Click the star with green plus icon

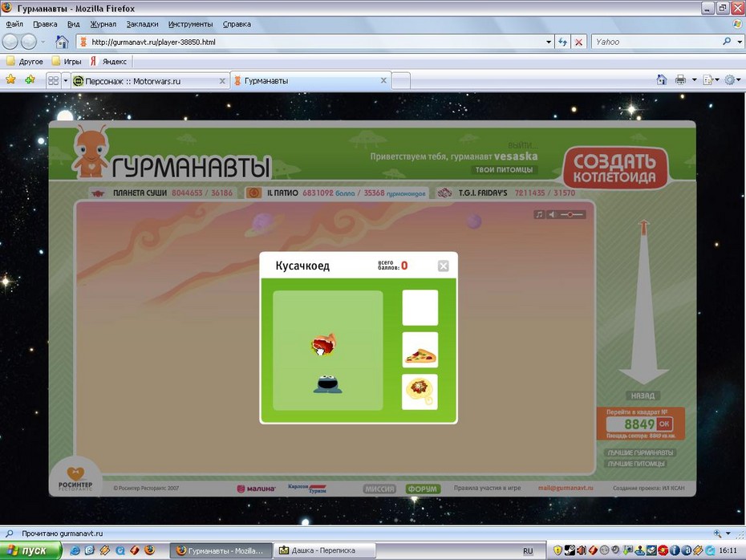(30, 79)
